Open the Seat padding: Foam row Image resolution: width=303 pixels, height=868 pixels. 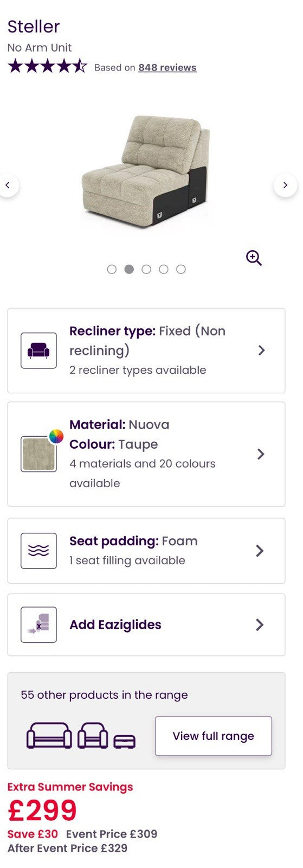click(x=146, y=551)
